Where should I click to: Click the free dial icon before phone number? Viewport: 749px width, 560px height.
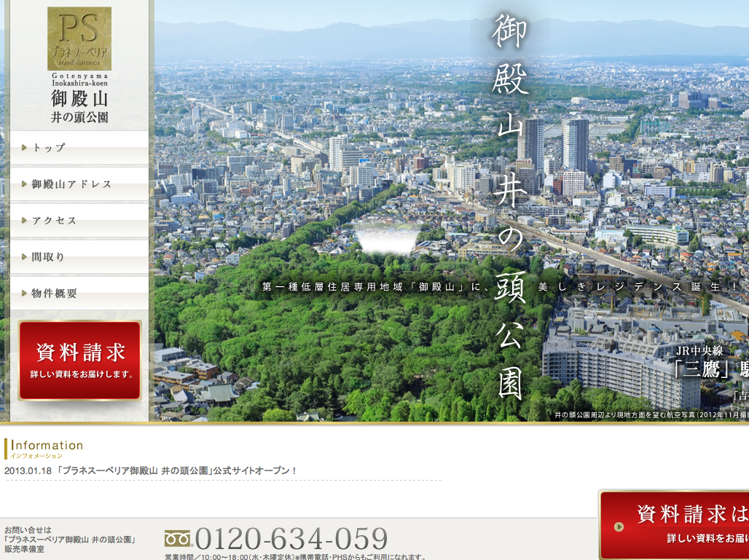pyautogui.click(x=177, y=539)
